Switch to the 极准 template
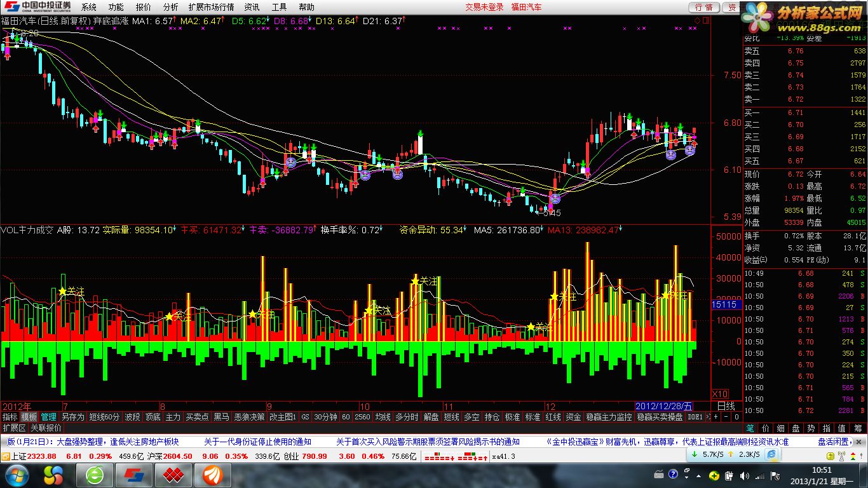 click(x=512, y=417)
